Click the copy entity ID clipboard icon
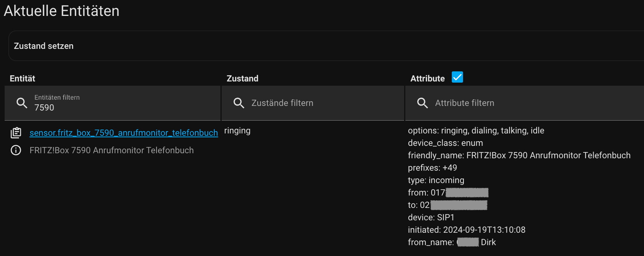The image size is (644, 256). point(16,133)
